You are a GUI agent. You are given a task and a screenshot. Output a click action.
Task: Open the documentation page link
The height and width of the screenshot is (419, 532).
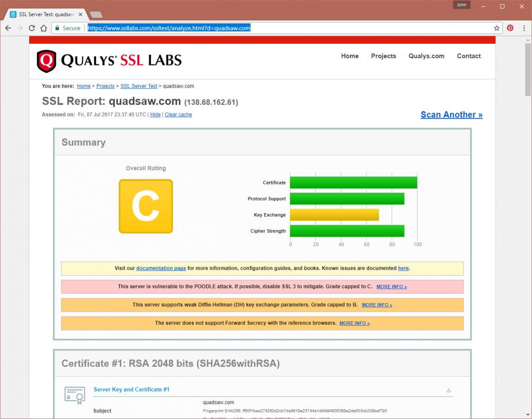161,268
